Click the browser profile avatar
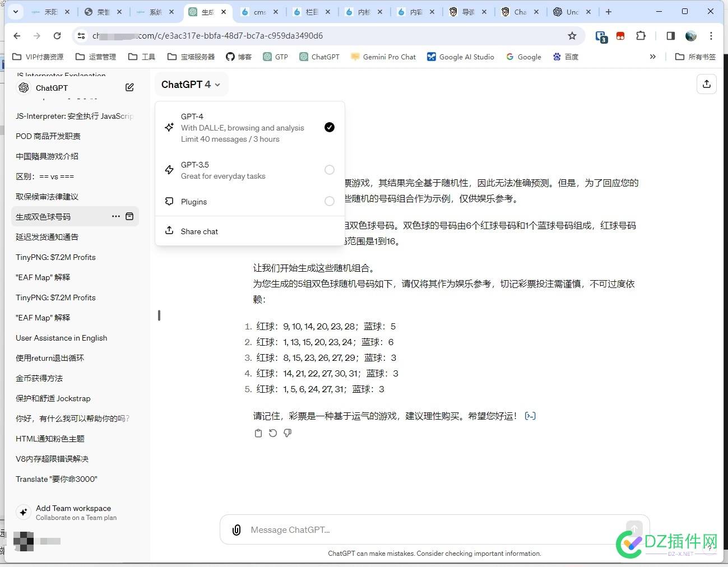Viewport: 728px width, 567px height. [691, 36]
